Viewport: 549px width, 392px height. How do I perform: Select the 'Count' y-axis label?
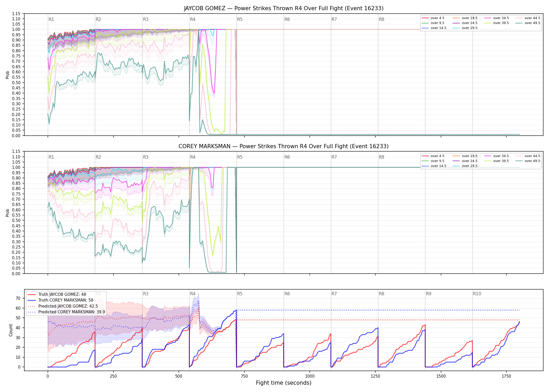11,330
